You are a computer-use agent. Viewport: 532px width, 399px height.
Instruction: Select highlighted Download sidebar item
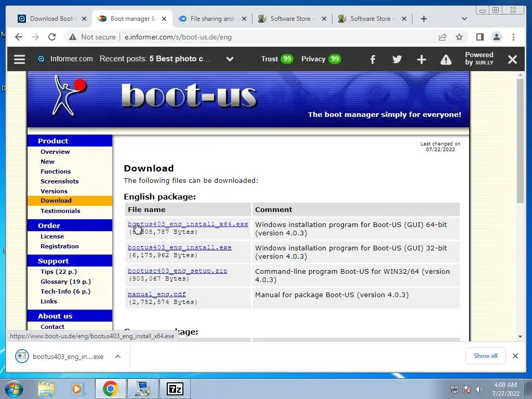click(70, 201)
